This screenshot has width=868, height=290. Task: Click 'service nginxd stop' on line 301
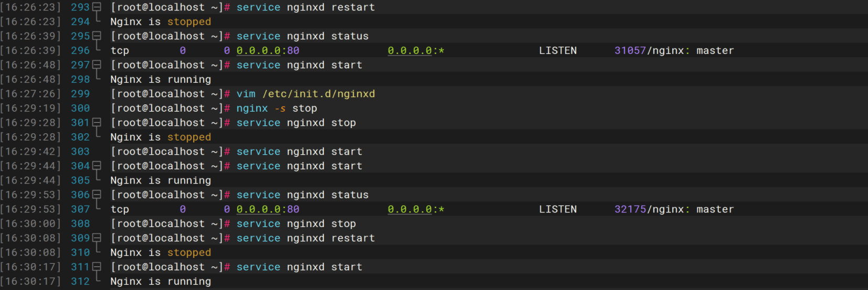point(296,123)
